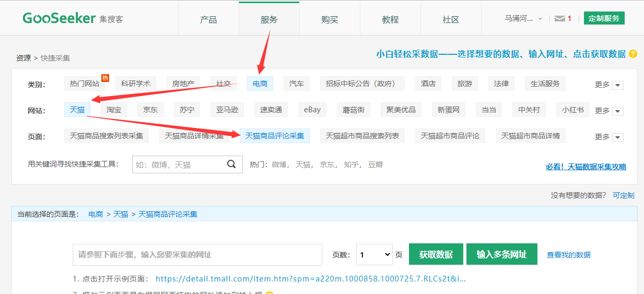The image size is (644, 294).
Task: Open the 购买 menu
Action: click(x=330, y=20)
